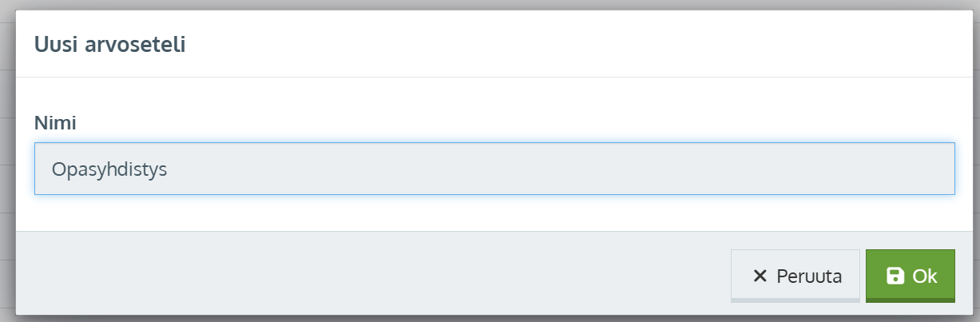Place cursor before the O in Opasyhdistys
This screenshot has width=980, height=322.
(x=51, y=169)
